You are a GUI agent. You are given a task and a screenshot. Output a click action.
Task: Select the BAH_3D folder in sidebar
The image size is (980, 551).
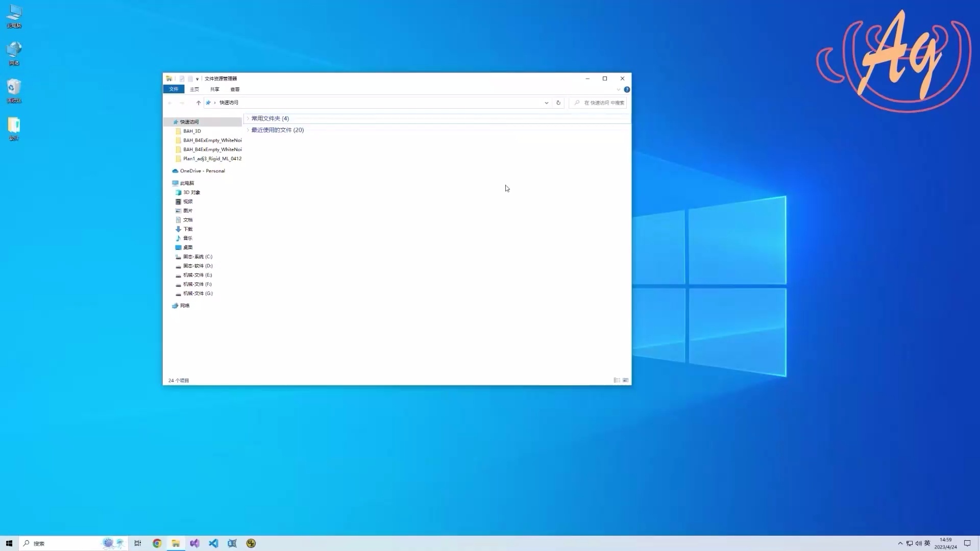[192, 131]
